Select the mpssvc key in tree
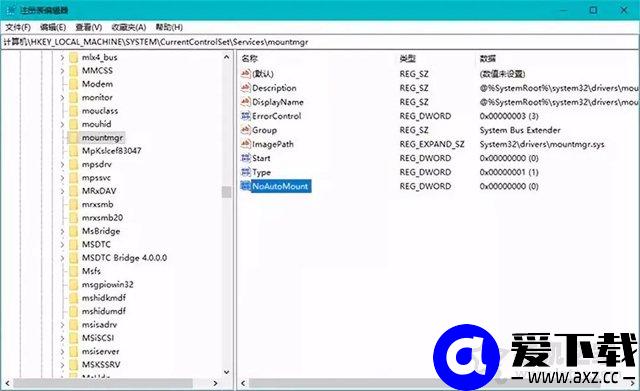This screenshot has width=640, height=391. [x=96, y=178]
